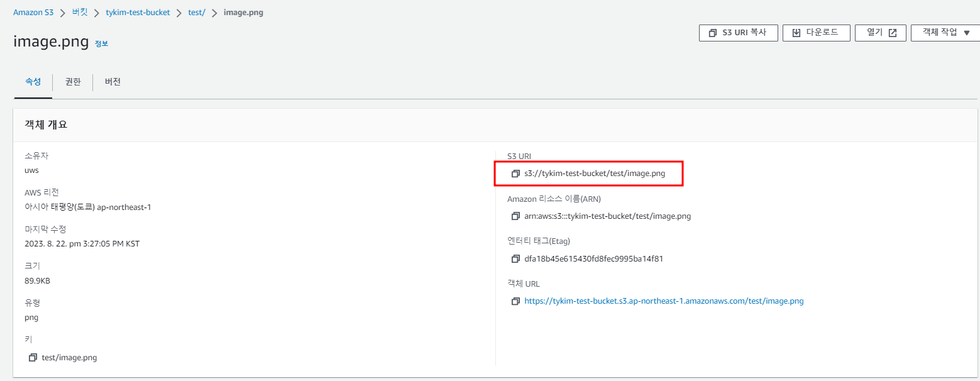Open the object URL hyperlink
This screenshot has width=980, height=381.
664,301
